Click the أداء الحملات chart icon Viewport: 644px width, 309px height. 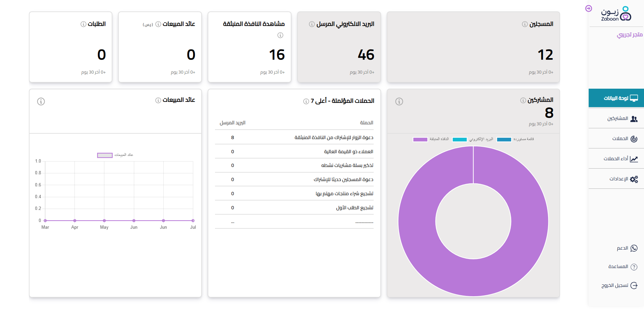click(634, 159)
